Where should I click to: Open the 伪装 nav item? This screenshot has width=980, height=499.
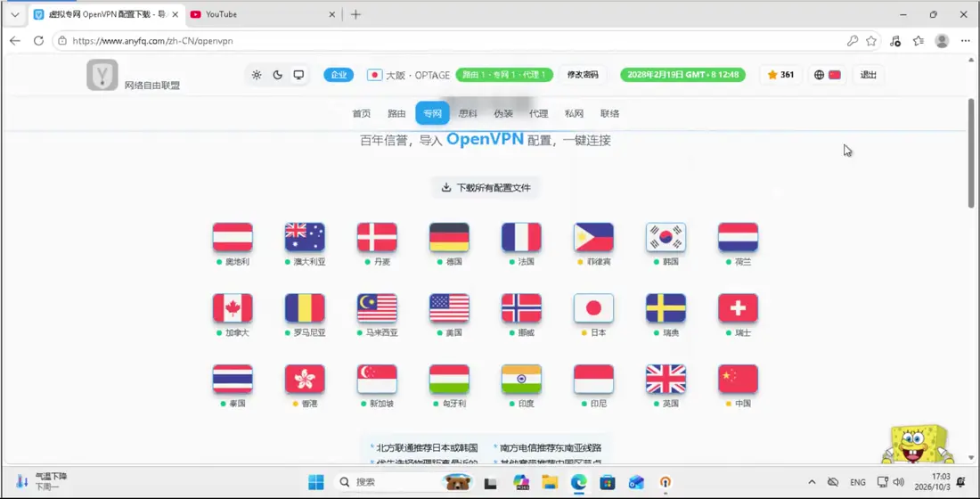[x=503, y=114]
